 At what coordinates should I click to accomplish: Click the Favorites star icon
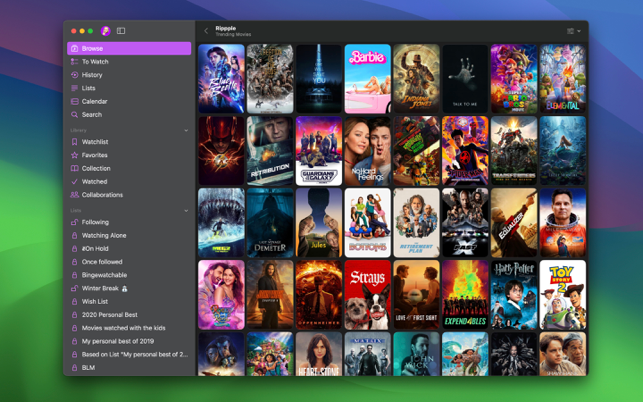74,155
